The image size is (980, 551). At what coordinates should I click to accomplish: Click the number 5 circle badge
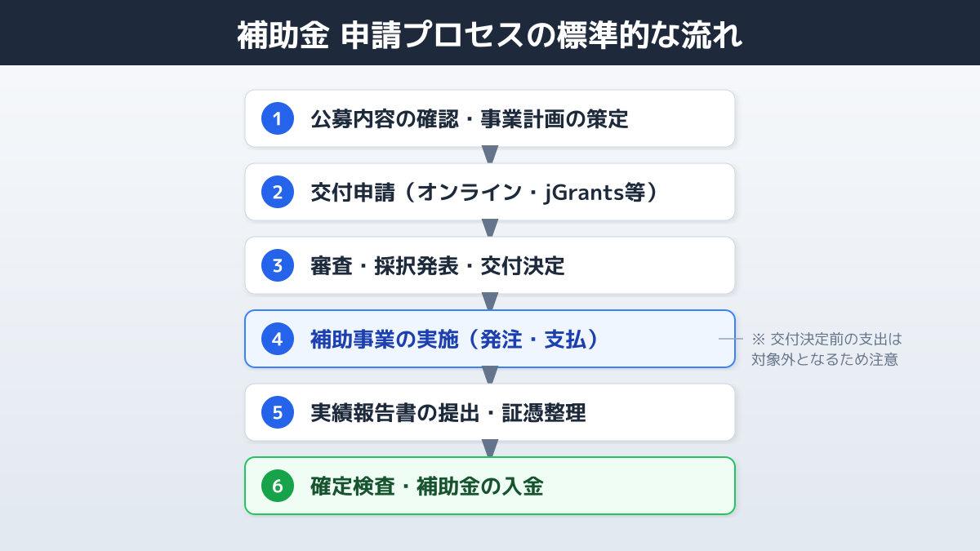pyautogui.click(x=277, y=412)
